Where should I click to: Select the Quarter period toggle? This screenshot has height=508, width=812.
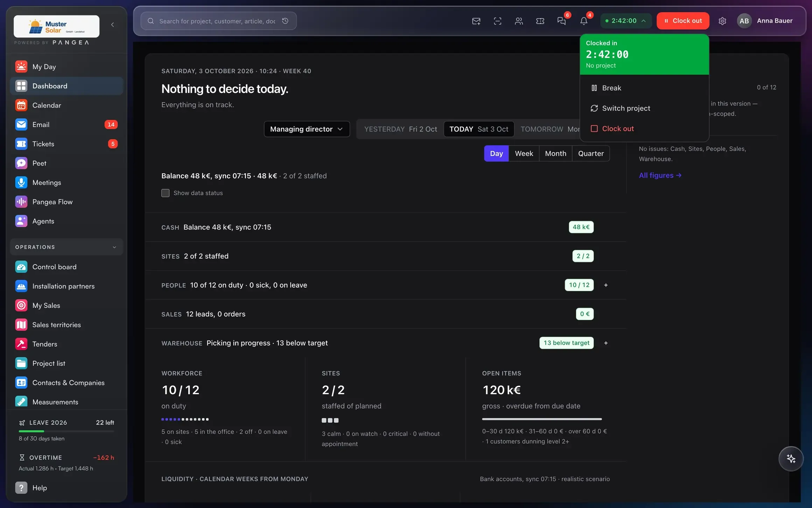point(591,153)
